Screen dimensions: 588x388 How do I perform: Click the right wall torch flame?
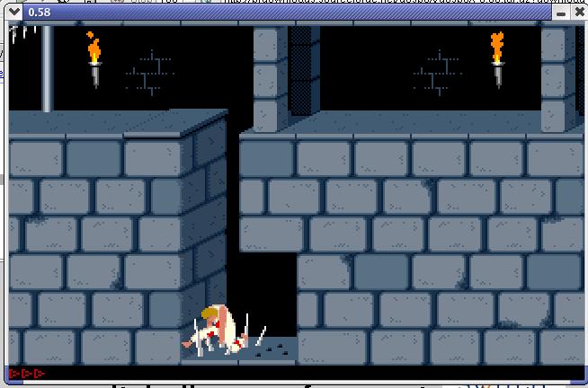click(x=497, y=48)
